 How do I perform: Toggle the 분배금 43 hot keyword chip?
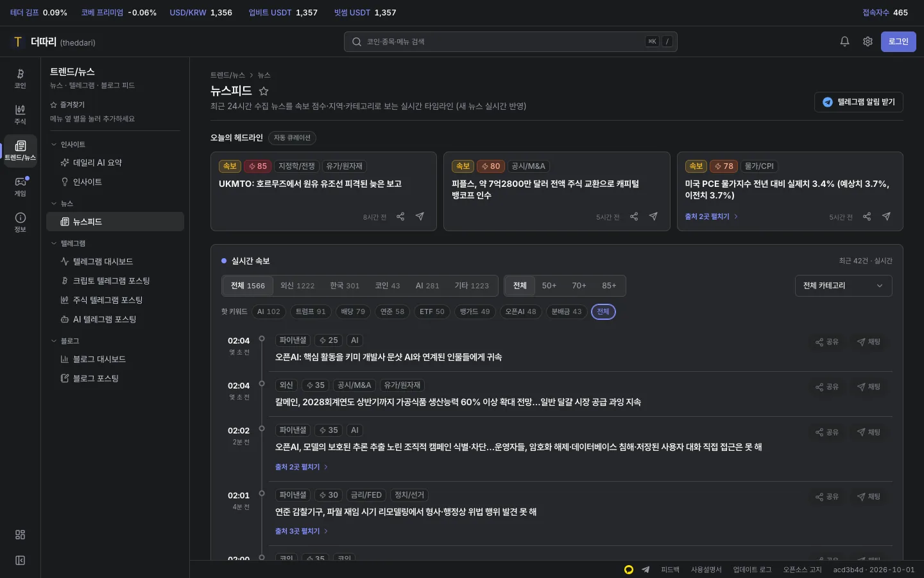pyautogui.click(x=567, y=311)
